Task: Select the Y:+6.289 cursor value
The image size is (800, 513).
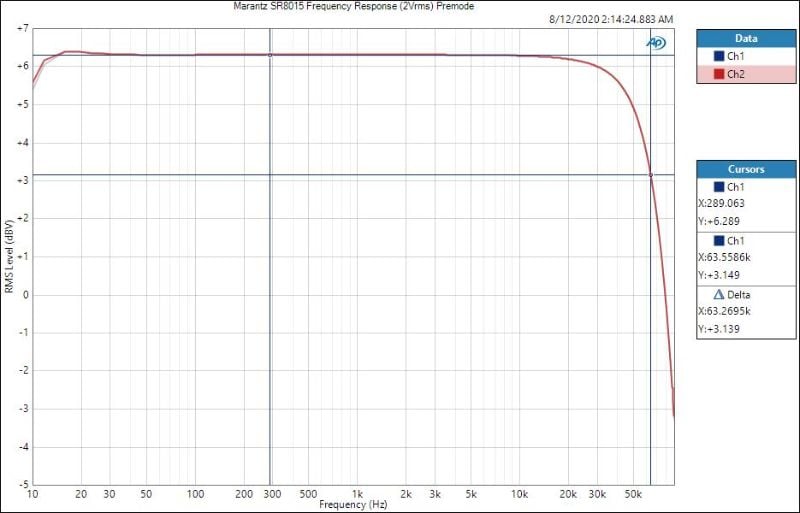Action: (718, 221)
